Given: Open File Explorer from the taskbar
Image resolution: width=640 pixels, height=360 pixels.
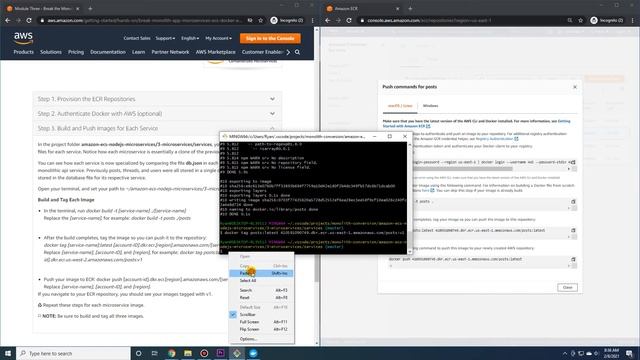Looking at the screenshot, I should 188,353.
